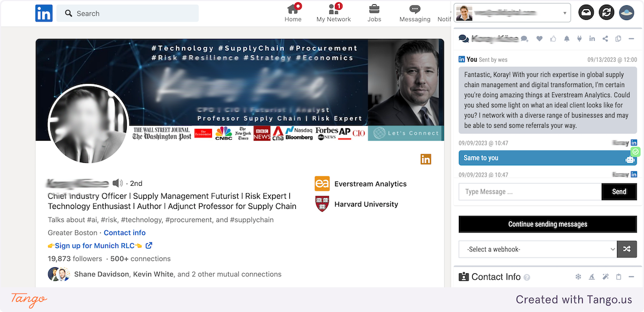The image size is (644, 312).
Task: Open My Network tab
Action: coord(333,13)
